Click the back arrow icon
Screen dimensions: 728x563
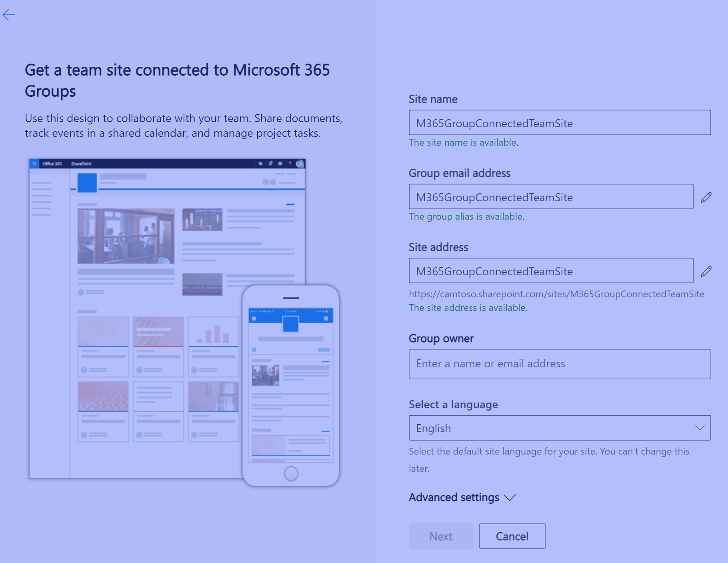[x=9, y=15]
